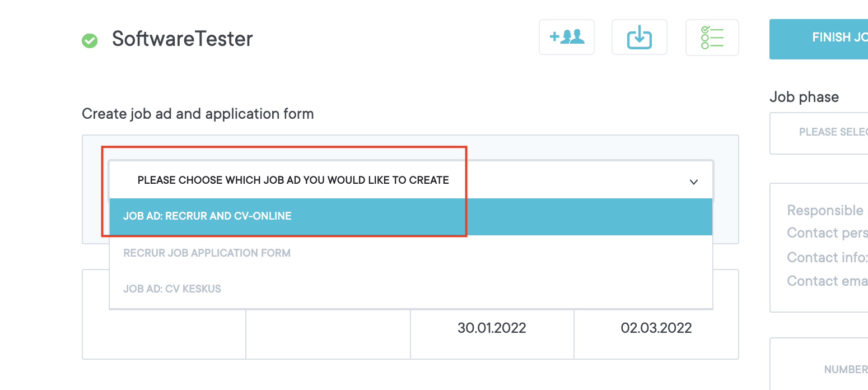Click the Create job ad and application form heading
868x390 pixels.
pos(198,114)
